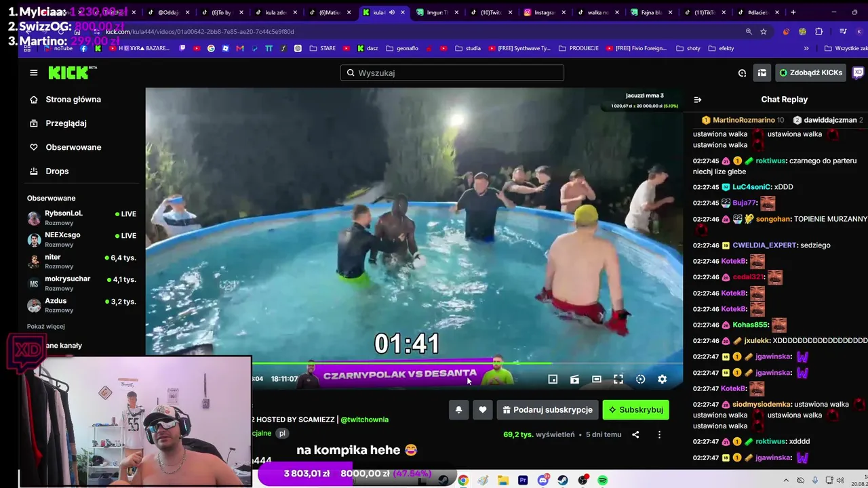Image resolution: width=868 pixels, height=488 pixels.
Task: Open the browser extensions puzzle icon
Action: [x=819, y=32]
